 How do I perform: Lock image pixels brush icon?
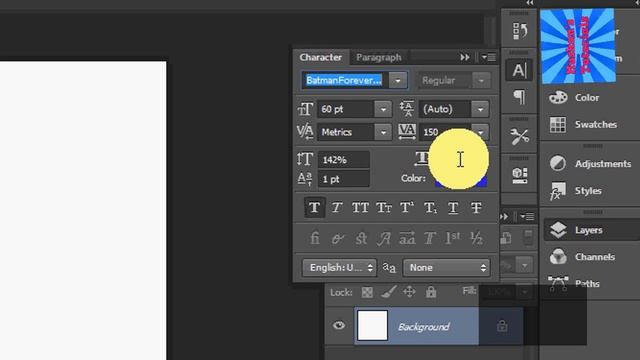pos(388,292)
